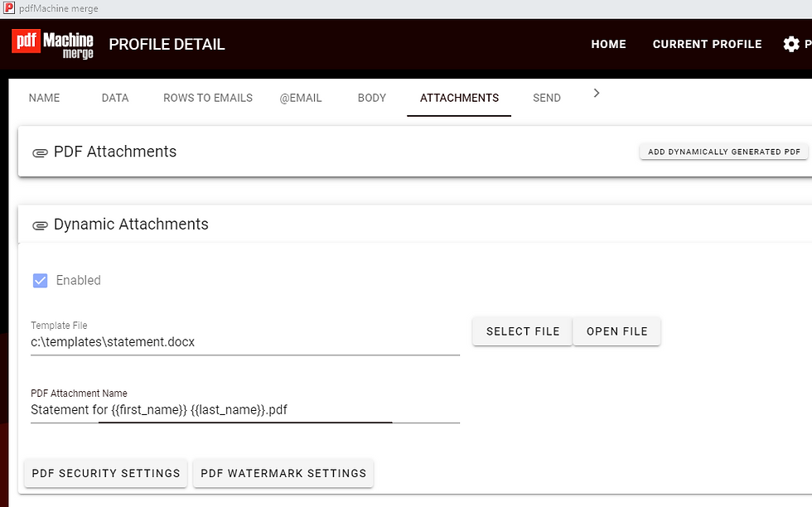This screenshot has height=507, width=812.
Task: Click ADD DYNAMICALLY GENERATED PDF button
Action: pos(723,152)
